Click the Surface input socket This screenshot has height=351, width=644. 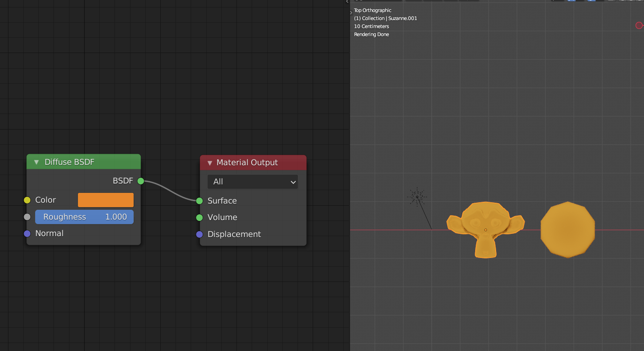click(200, 201)
